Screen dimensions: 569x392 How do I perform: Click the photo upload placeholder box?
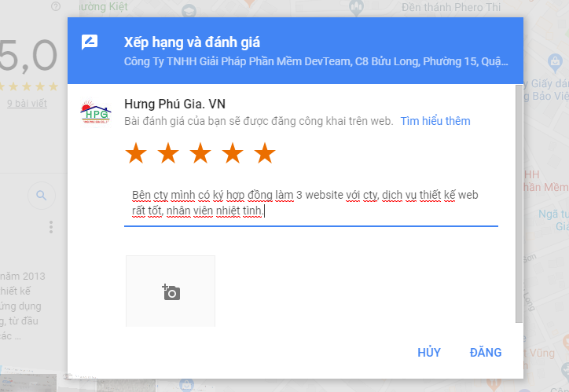[x=171, y=291]
